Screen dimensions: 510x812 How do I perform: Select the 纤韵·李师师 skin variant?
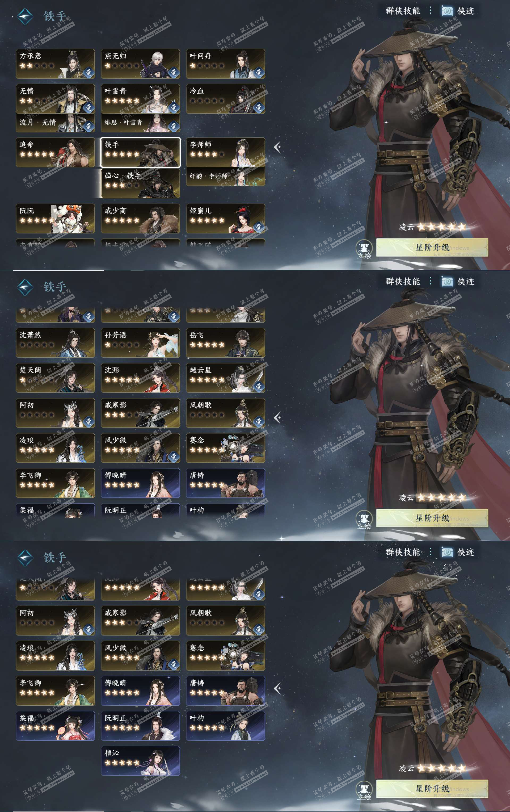coord(226,176)
